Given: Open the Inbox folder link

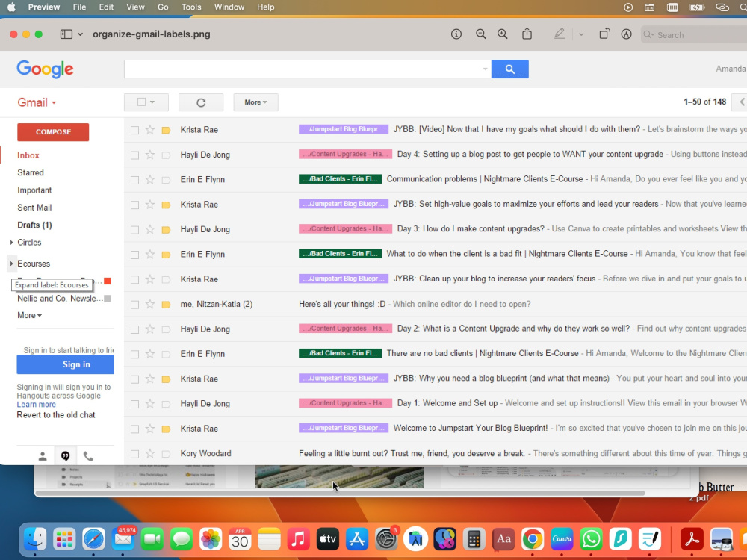Looking at the screenshot, I should tap(28, 155).
